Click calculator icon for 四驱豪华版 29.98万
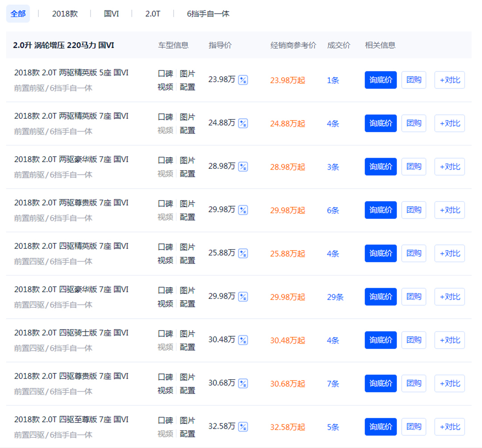482x448 pixels. (x=243, y=297)
